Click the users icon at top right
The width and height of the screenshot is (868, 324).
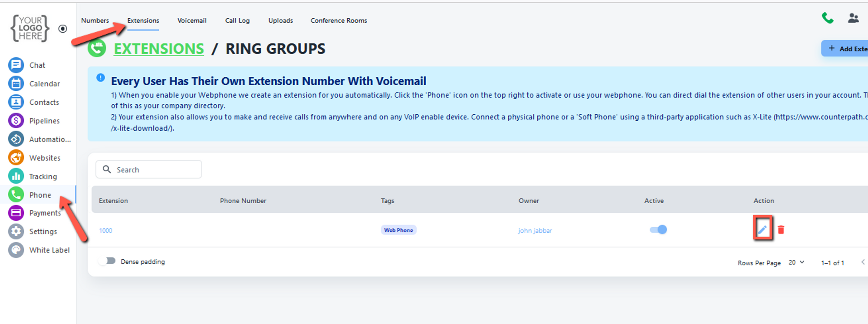[853, 18]
